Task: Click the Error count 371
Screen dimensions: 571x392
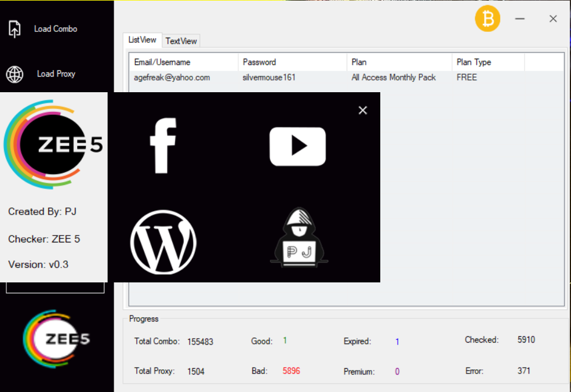Action: coord(524,371)
